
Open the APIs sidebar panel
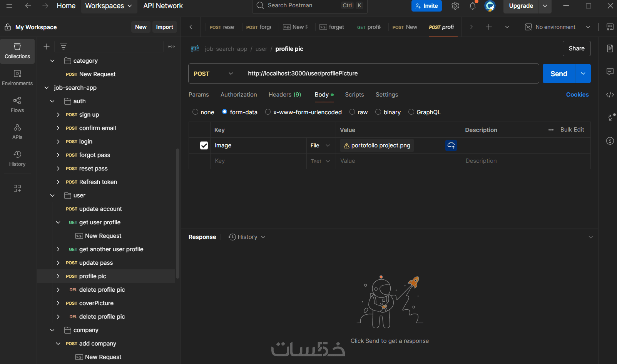pyautogui.click(x=17, y=132)
